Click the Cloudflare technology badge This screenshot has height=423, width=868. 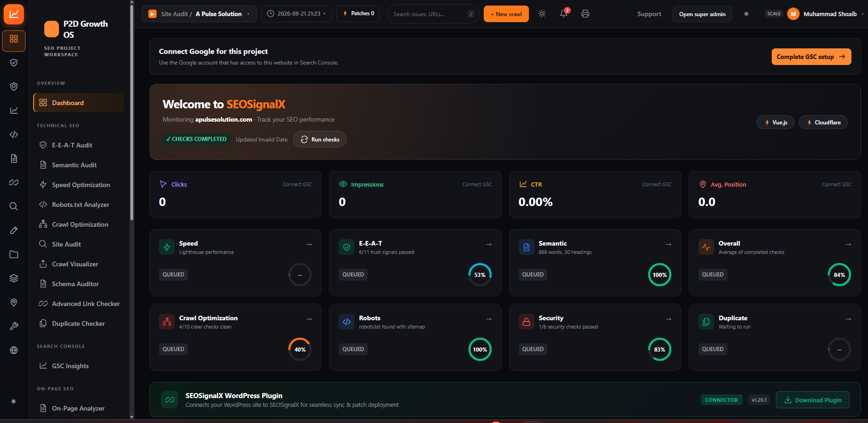pos(823,122)
